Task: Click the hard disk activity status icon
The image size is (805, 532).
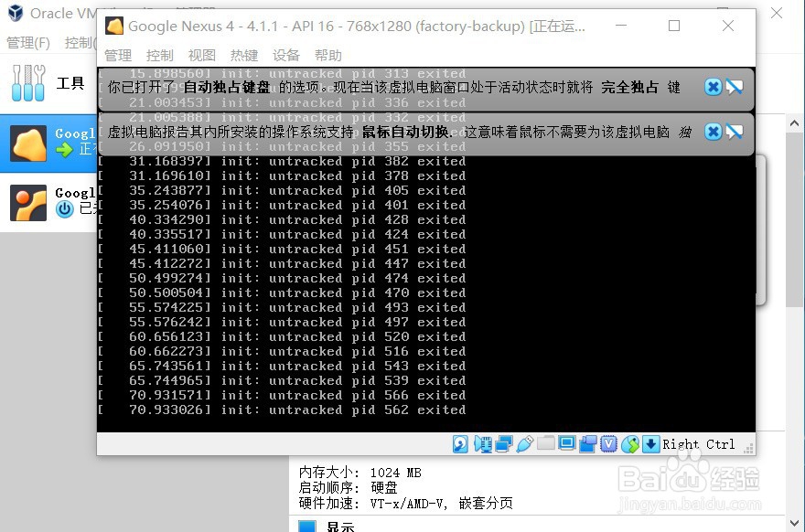Action: pyautogui.click(x=460, y=443)
